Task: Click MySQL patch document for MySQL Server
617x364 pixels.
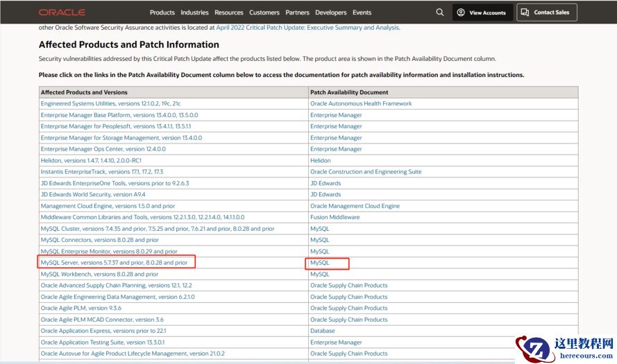Action: tap(319, 263)
